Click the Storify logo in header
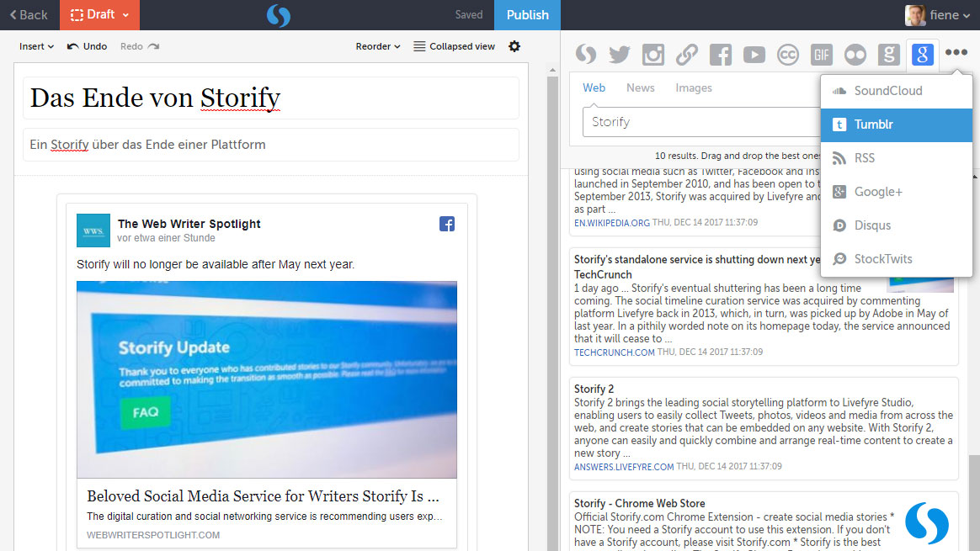Screen dimensions: 980x551 [x=279, y=15]
